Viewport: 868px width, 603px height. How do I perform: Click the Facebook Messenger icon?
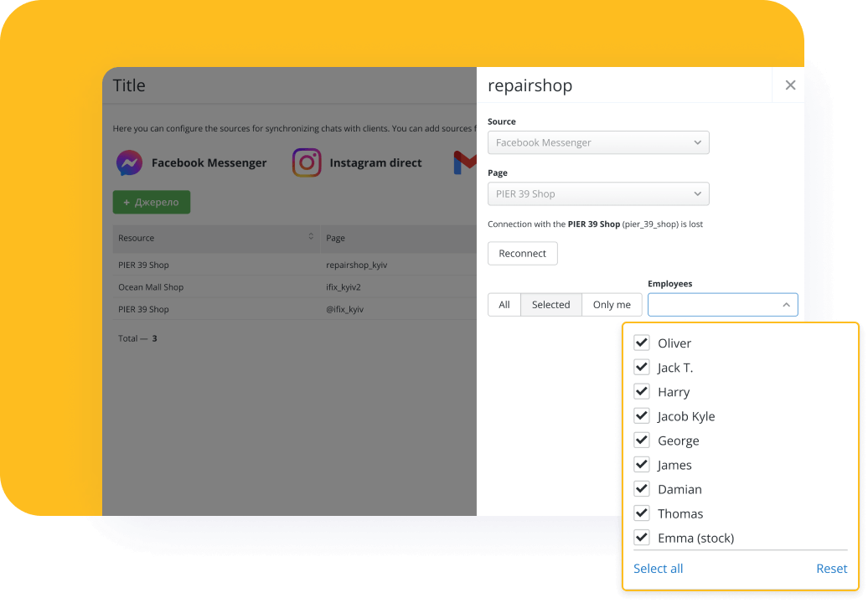129,162
